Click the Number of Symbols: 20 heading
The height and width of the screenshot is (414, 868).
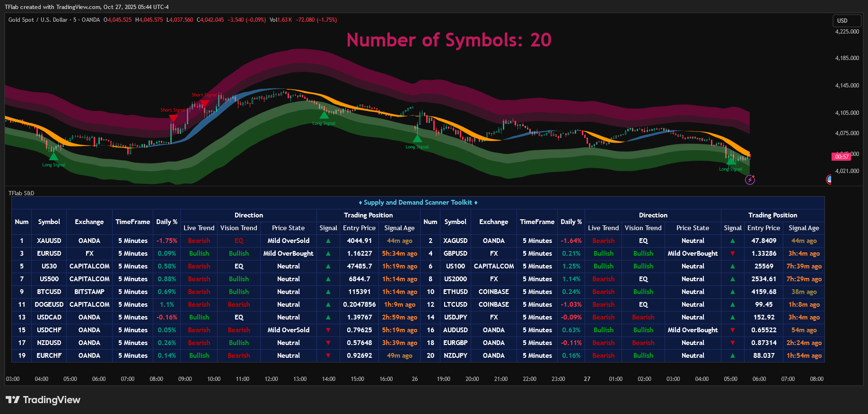tap(449, 40)
